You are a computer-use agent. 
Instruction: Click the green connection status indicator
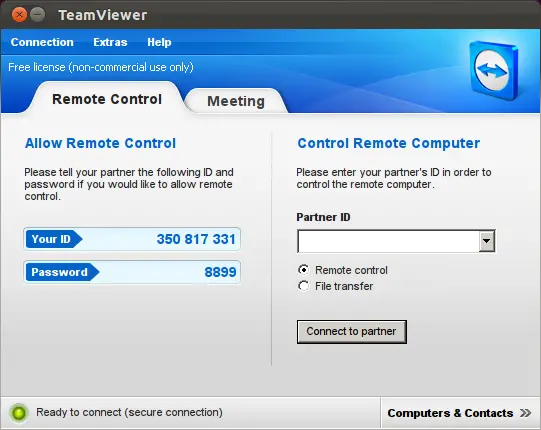19,413
